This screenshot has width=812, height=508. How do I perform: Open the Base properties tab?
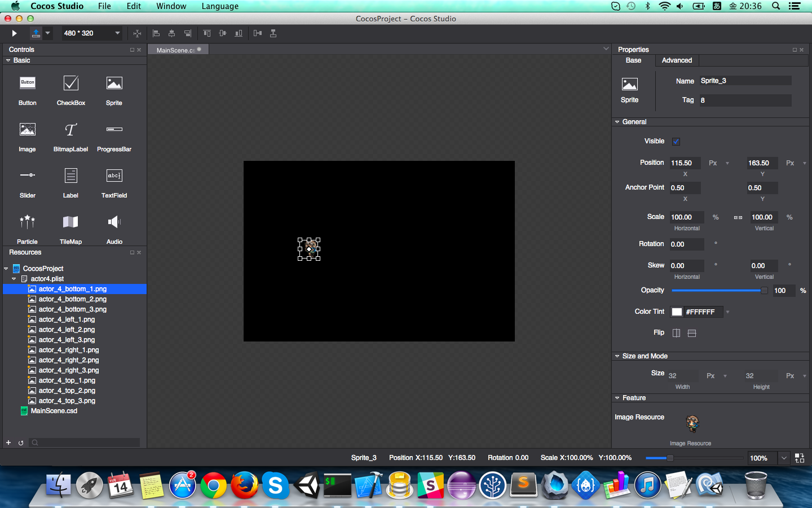point(633,60)
